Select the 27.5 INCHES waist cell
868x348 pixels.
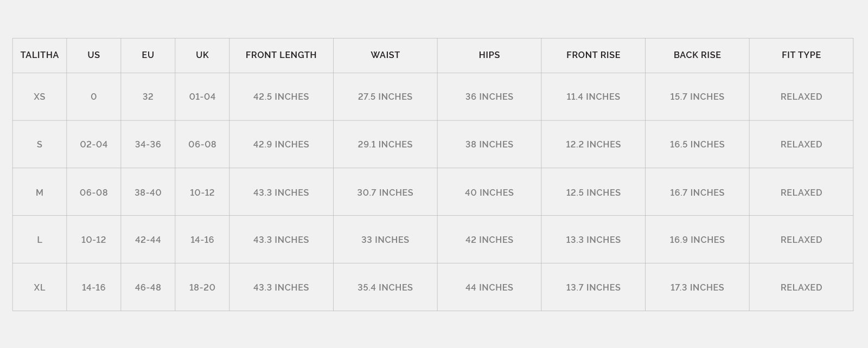(385, 96)
